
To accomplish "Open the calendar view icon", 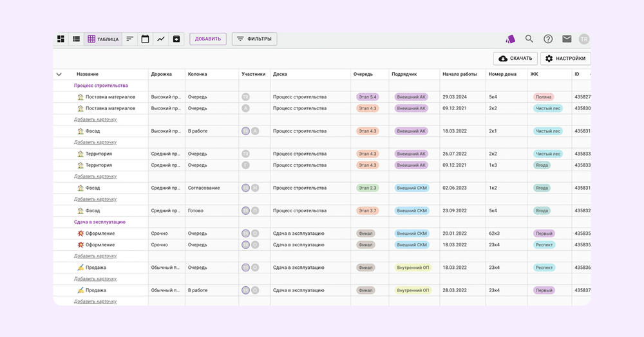I will pyautogui.click(x=146, y=39).
